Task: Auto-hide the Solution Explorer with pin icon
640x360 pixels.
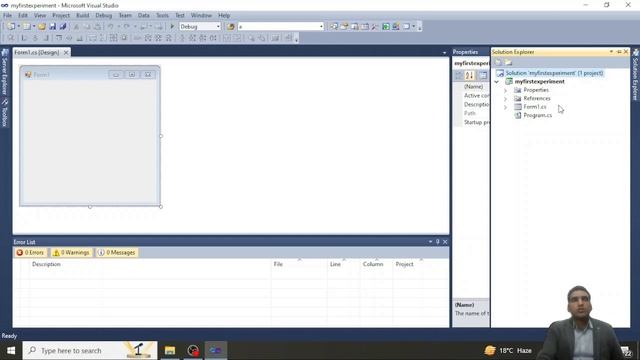Action: (619, 52)
